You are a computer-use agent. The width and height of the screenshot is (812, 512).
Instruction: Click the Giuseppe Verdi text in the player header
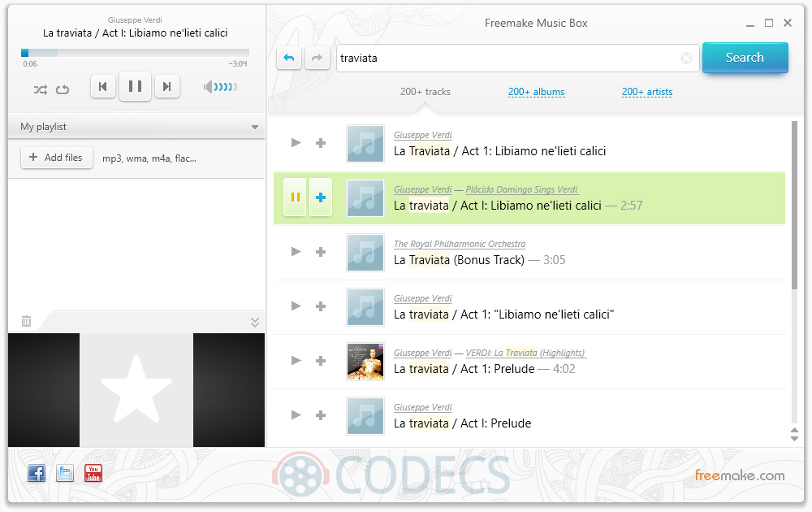[x=135, y=20]
